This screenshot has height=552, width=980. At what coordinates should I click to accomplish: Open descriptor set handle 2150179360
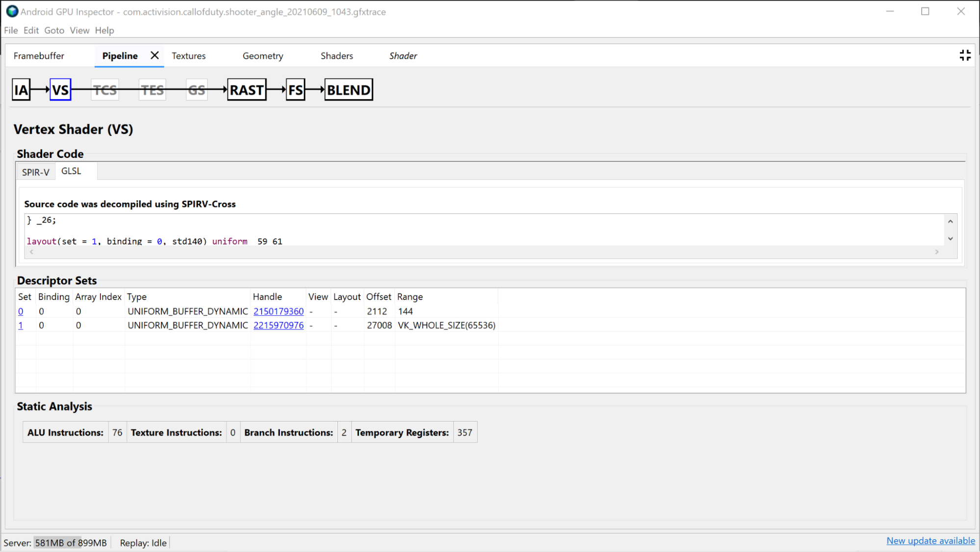278,311
